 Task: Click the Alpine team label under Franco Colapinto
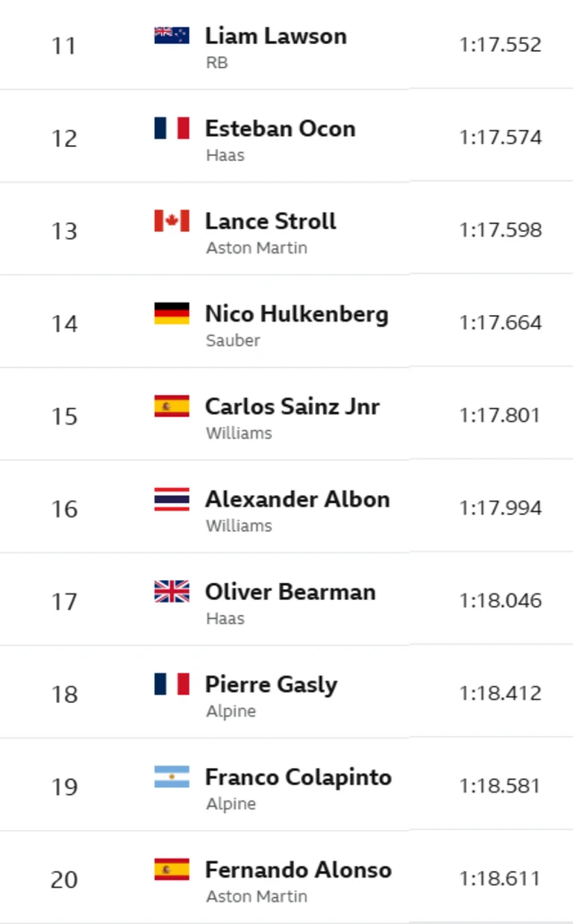[x=230, y=804]
